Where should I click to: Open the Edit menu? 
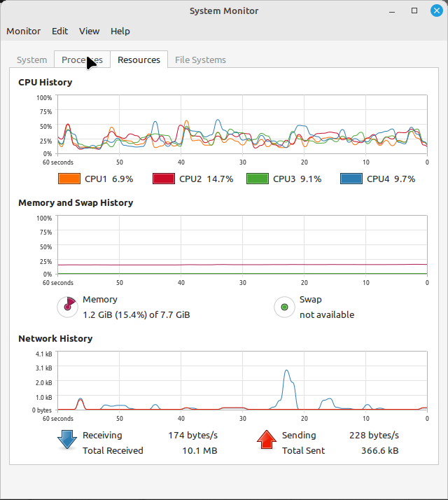point(60,32)
